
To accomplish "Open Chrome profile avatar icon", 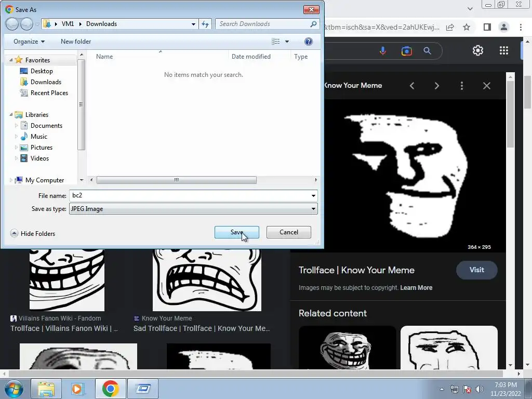I will tap(504, 27).
